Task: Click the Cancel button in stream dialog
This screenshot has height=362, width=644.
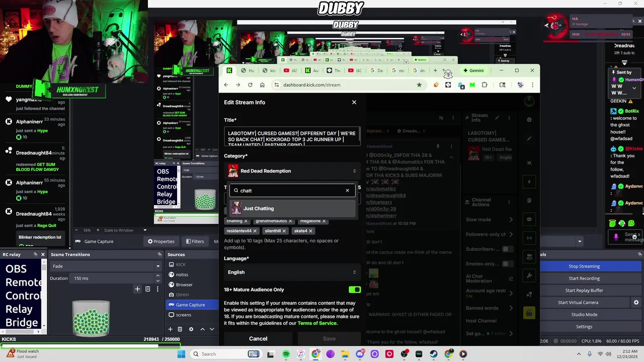Action: pos(258,339)
